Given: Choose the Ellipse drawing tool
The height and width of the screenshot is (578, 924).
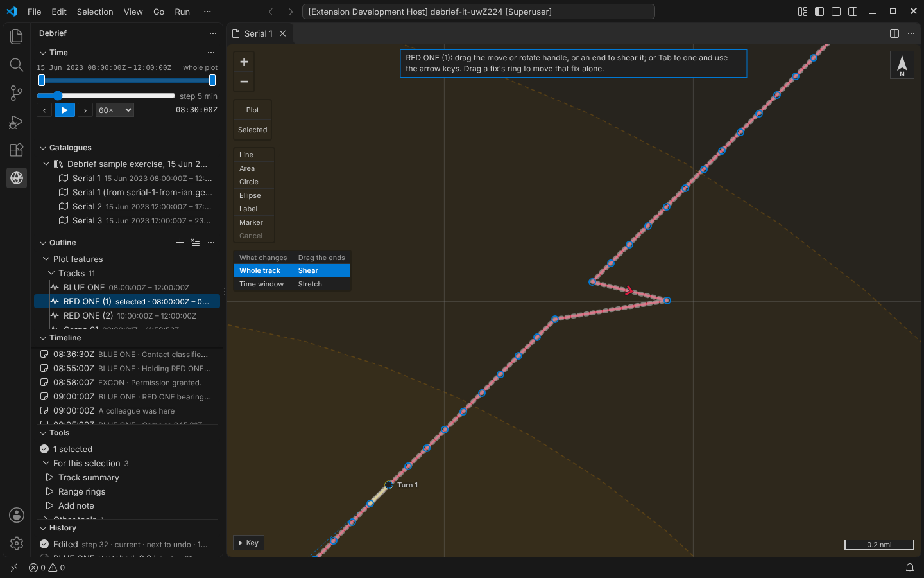Looking at the screenshot, I should tap(254, 195).
